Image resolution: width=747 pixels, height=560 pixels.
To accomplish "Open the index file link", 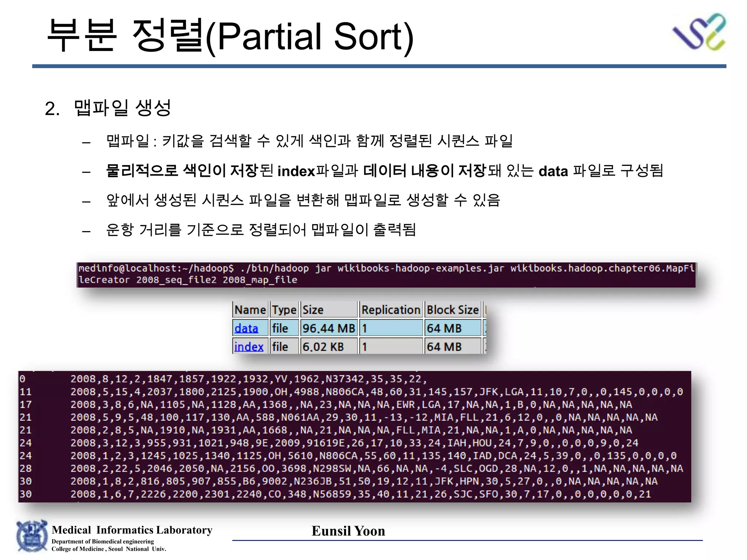I will [x=249, y=346].
